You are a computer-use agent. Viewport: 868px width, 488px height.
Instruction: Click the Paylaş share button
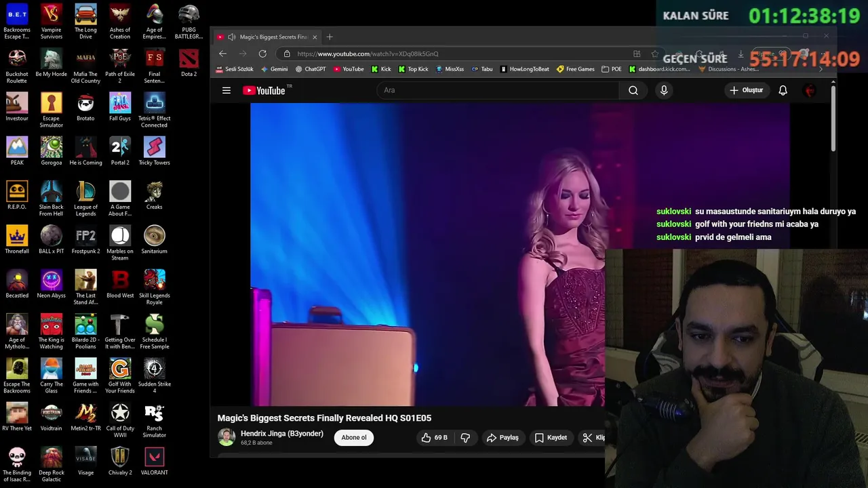pyautogui.click(x=502, y=438)
